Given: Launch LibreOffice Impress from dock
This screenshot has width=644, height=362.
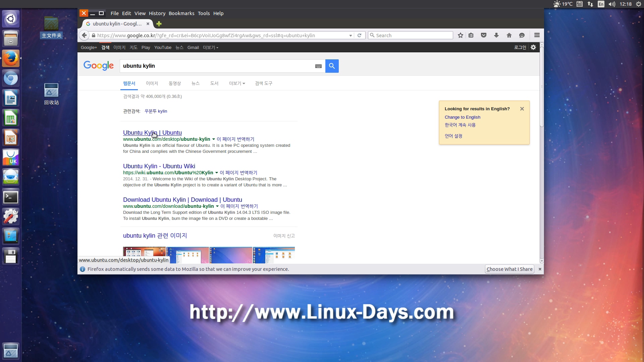Looking at the screenshot, I should (x=11, y=138).
